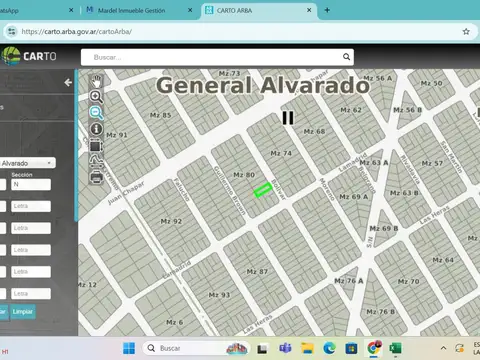The width and height of the screenshot is (480, 360).
Task: Click the Limpiar button
Action: pos(23,312)
